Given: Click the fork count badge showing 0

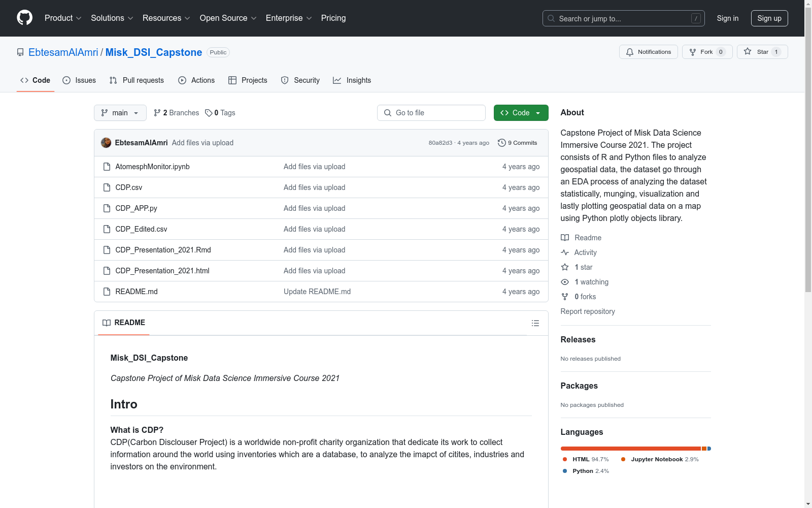Looking at the screenshot, I should tap(721, 52).
